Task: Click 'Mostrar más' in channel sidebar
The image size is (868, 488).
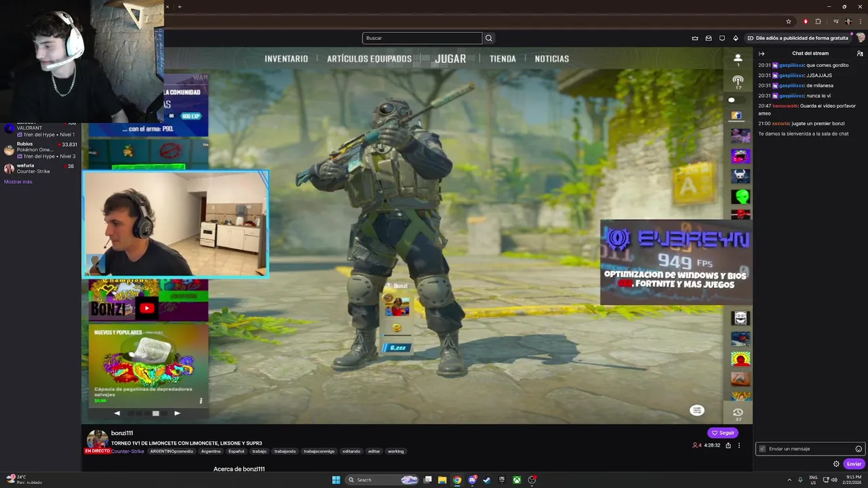Action: tap(18, 182)
